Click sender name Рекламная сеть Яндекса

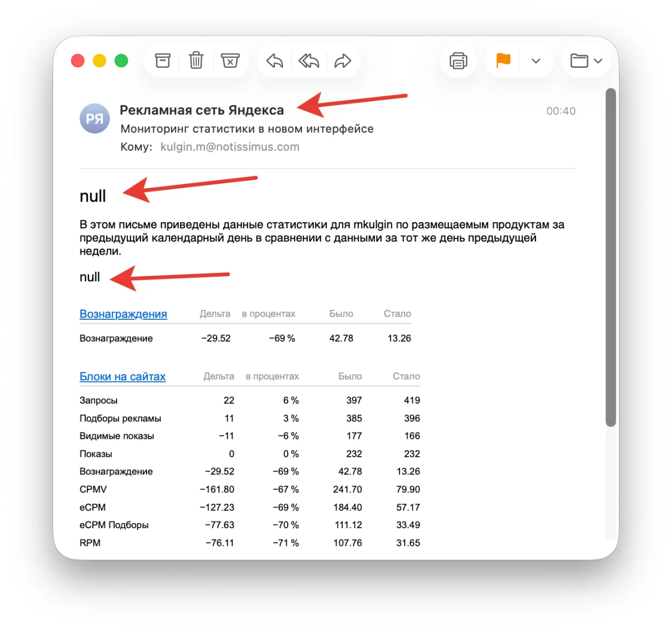(202, 110)
